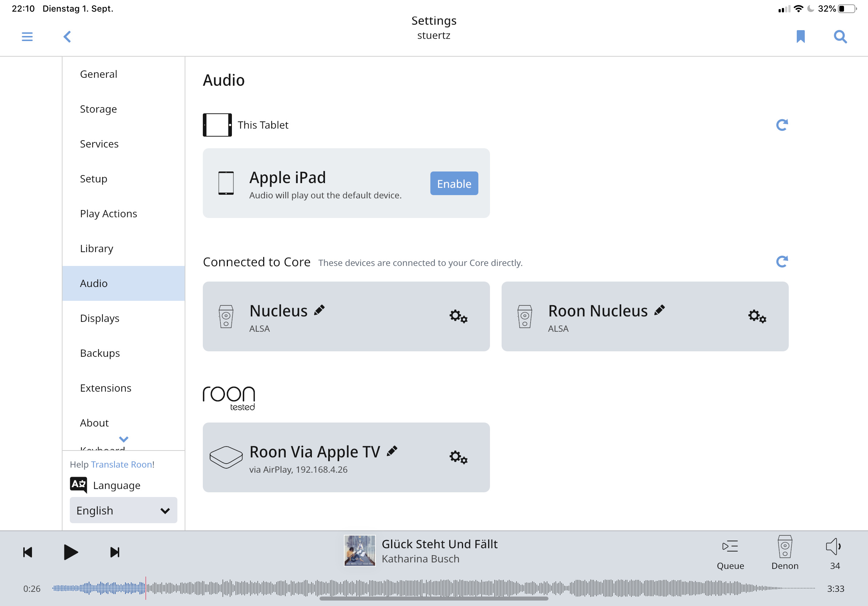The height and width of the screenshot is (606, 868).
Task: Click the 3:33 track duration
Action: tap(836, 589)
